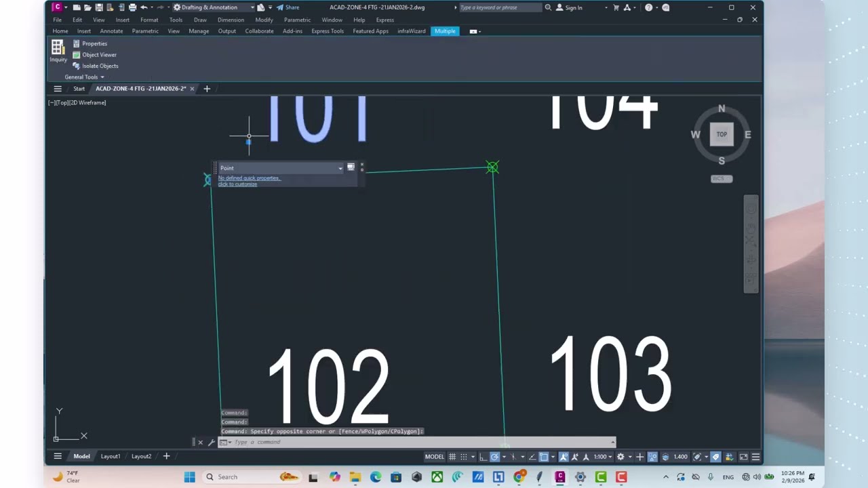The image size is (868, 488).
Task: Click the command line customize wrench icon
Action: tap(211, 443)
